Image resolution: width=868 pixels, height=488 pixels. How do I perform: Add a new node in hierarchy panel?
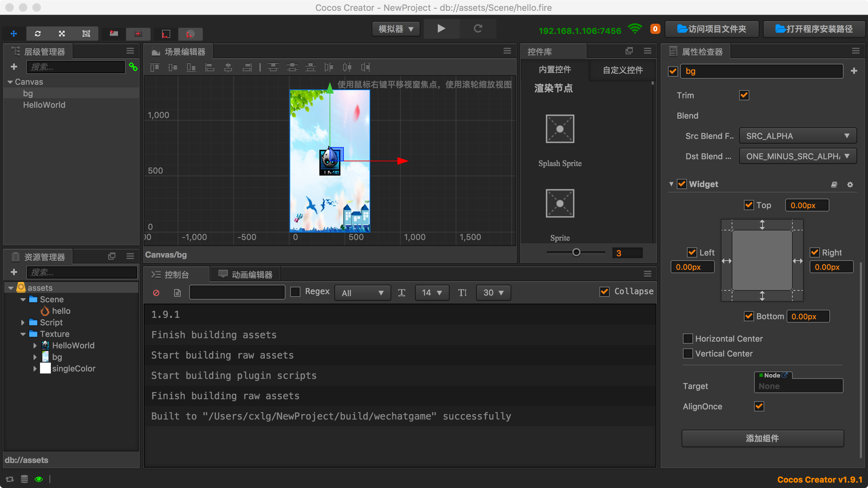coord(14,67)
